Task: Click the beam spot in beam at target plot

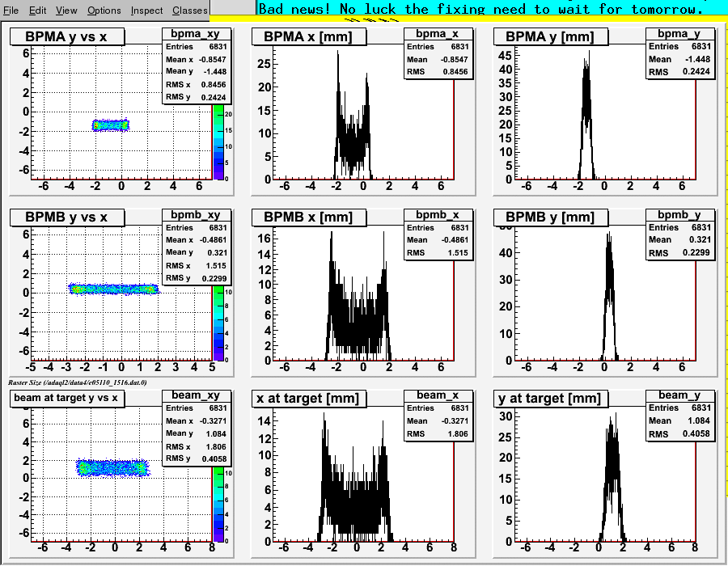Action: [112, 468]
